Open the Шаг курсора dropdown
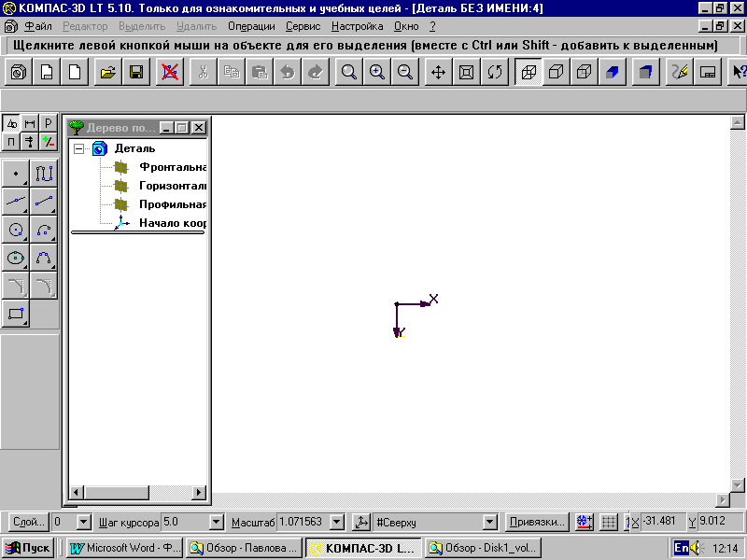This screenshot has height=560, width=747. click(x=217, y=523)
